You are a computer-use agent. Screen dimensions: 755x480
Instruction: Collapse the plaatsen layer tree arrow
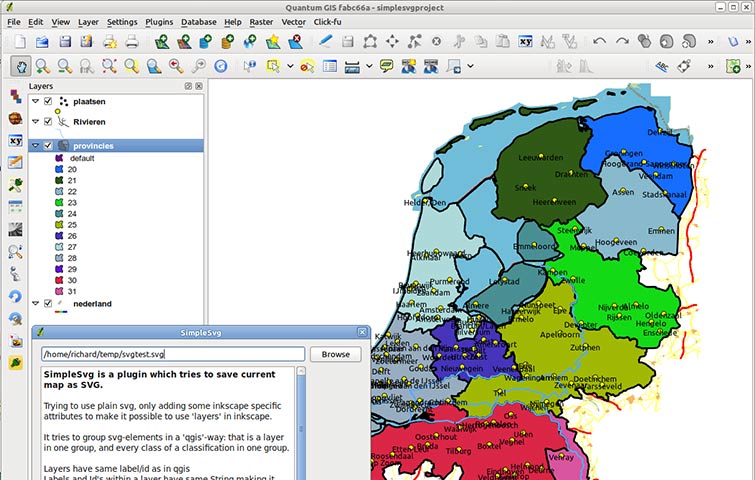[36, 101]
